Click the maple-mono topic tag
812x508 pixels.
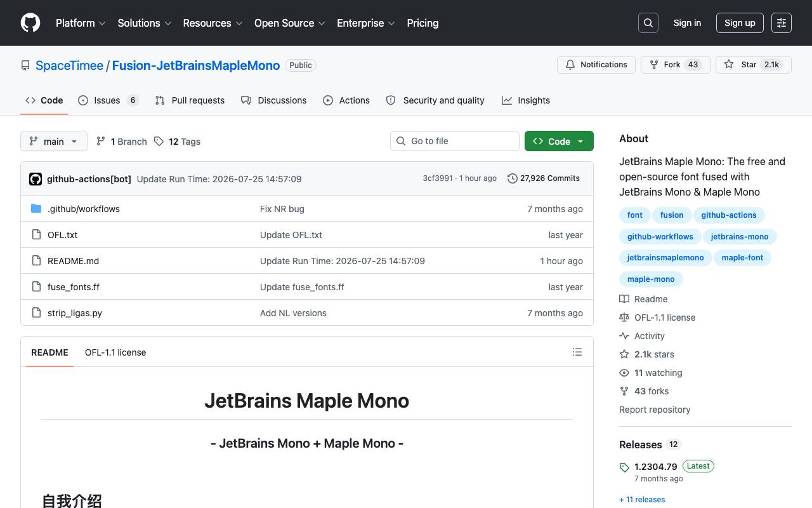pos(651,279)
